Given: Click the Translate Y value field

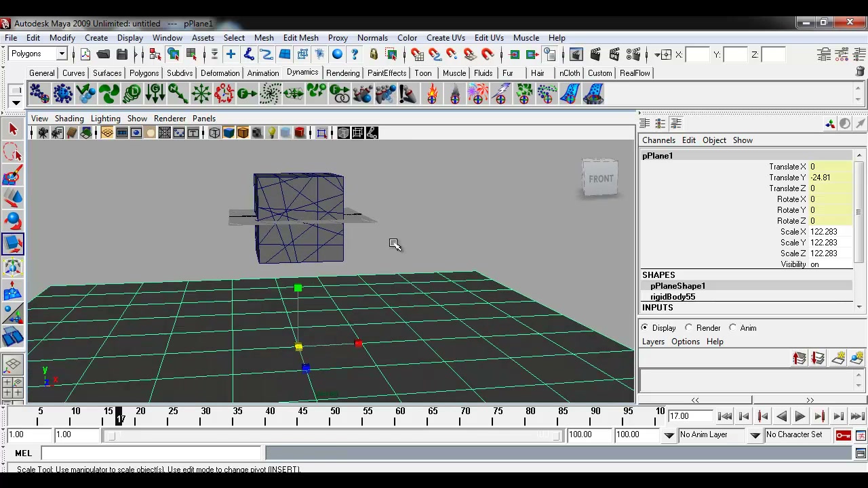Looking at the screenshot, I should coord(830,178).
